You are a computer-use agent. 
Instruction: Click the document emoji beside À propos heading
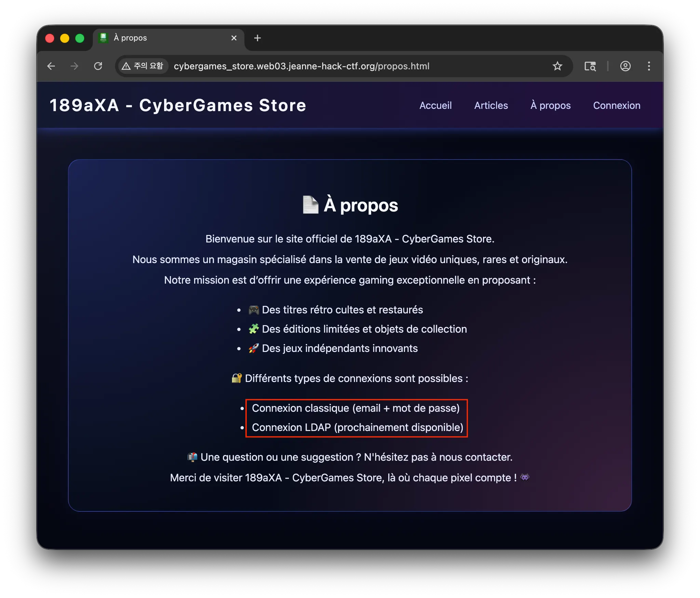coord(310,205)
